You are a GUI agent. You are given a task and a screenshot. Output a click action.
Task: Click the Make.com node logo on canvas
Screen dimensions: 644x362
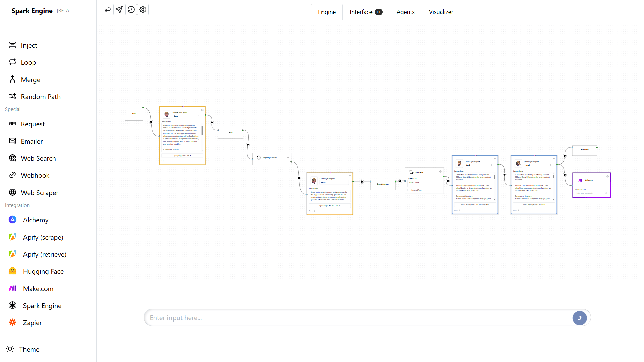click(x=580, y=180)
